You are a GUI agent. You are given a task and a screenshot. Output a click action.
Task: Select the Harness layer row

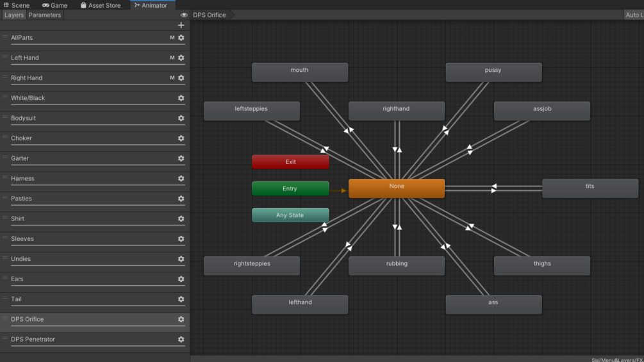(x=95, y=181)
